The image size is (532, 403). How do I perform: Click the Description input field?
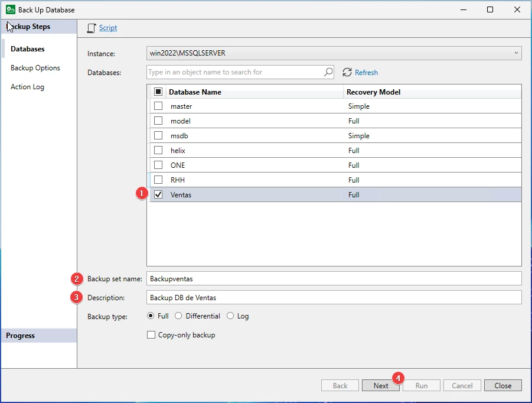(x=334, y=298)
